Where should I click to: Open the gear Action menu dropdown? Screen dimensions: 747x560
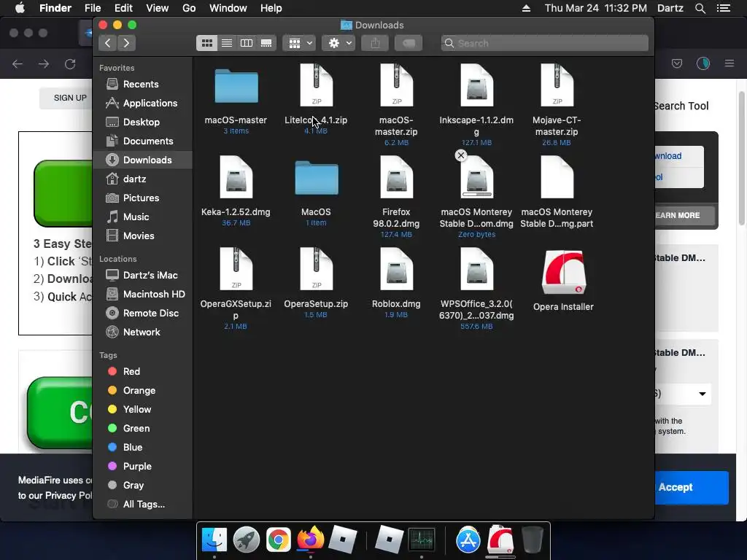[338, 43]
